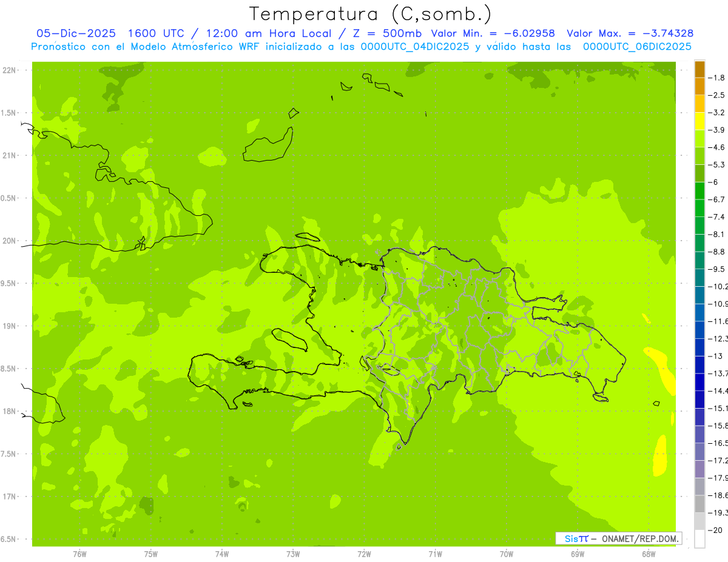Click the "20N" latitude label
Viewport: 728px width, 562px height.
pyautogui.click(x=8, y=241)
